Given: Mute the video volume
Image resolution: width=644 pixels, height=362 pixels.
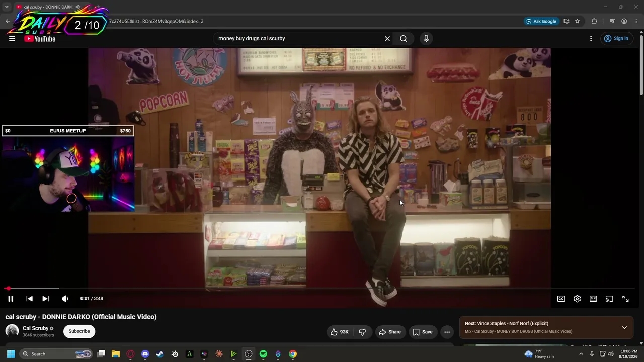Looking at the screenshot, I should (65, 299).
